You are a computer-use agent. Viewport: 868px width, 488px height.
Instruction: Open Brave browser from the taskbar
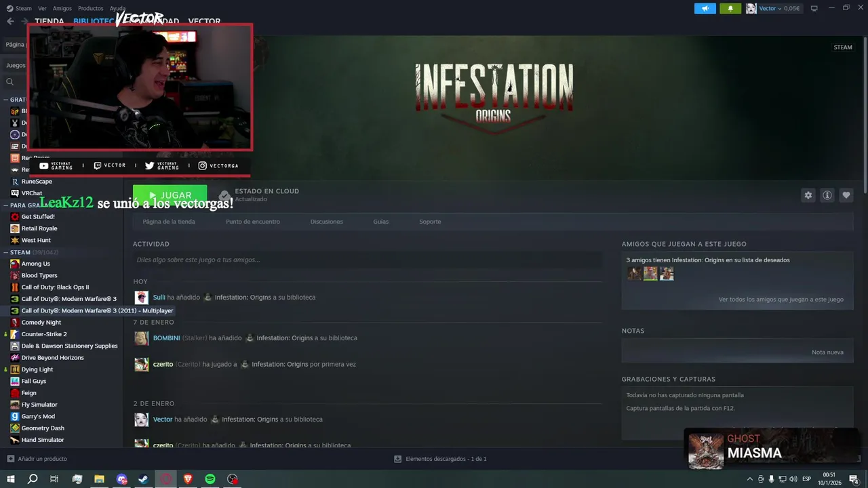point(188,479)
